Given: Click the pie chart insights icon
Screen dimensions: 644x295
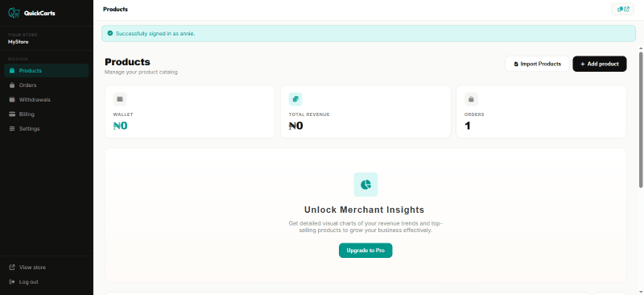Looking at the screenshot, I should point(365,185).
